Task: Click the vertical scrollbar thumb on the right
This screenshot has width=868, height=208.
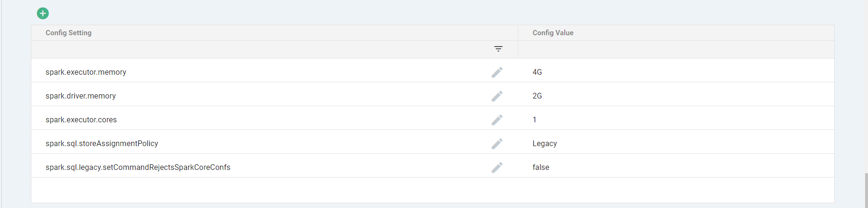Action: tap(866, 190)
